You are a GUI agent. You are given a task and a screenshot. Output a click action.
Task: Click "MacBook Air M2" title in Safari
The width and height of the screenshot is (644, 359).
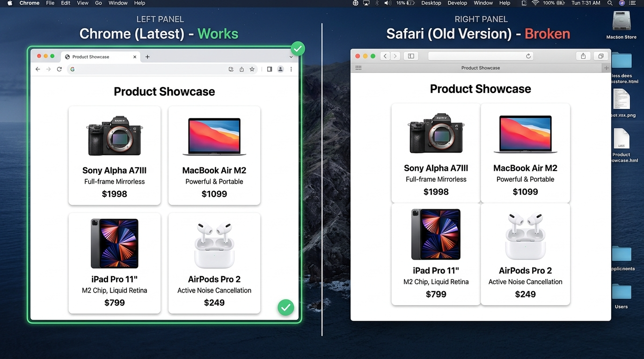(526, 168)
